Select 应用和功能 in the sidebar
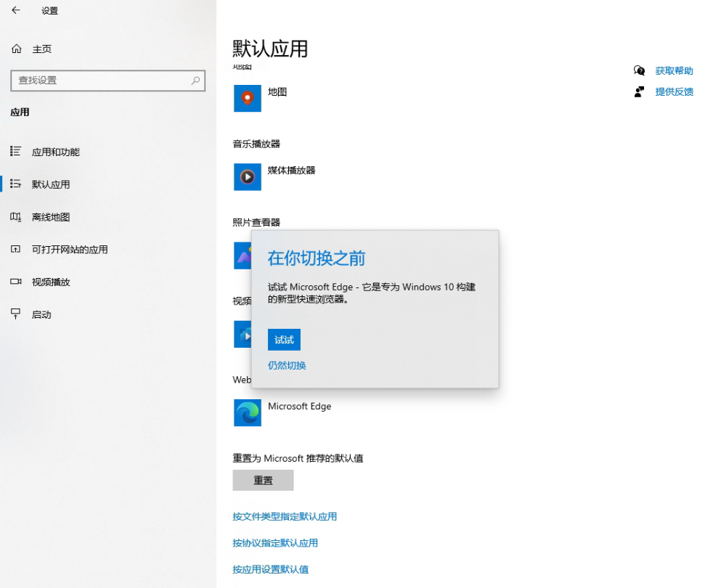The image size is (713, 588). pos(55,152)
